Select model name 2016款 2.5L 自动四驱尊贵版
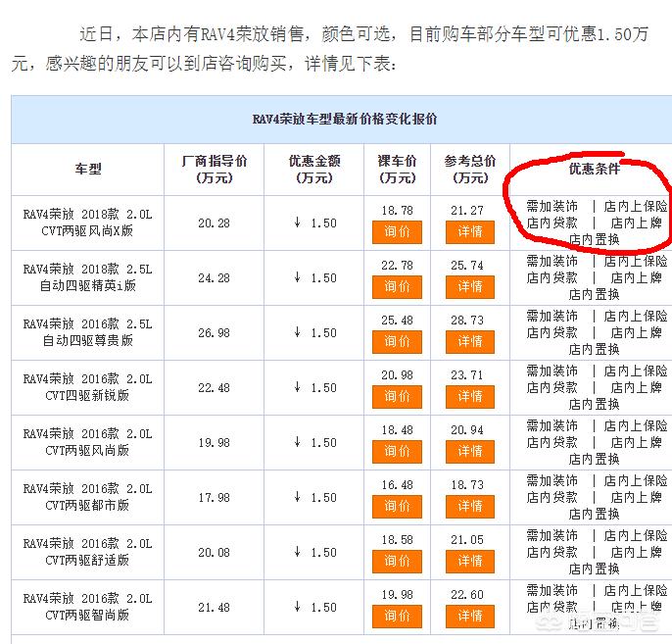672x644 pixels. tap(88, 332)
